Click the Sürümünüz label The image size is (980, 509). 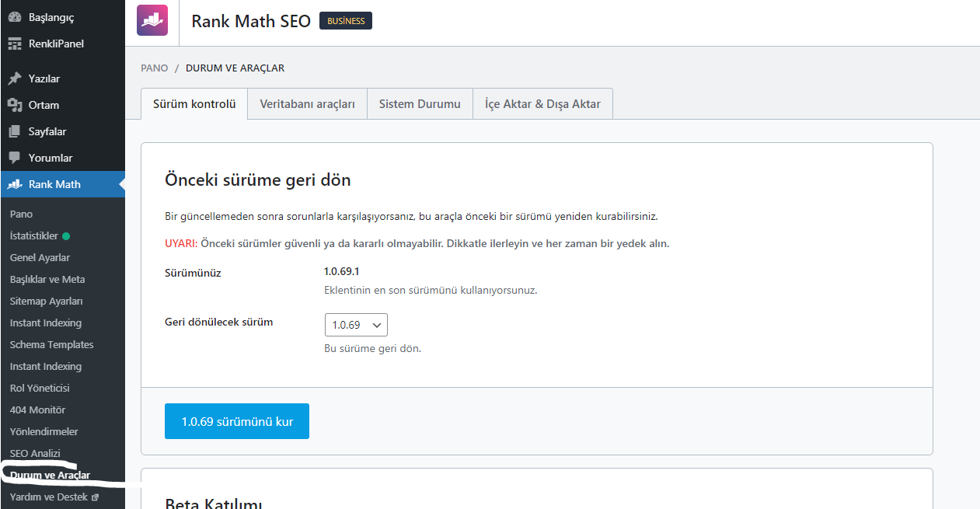[193, 273]
